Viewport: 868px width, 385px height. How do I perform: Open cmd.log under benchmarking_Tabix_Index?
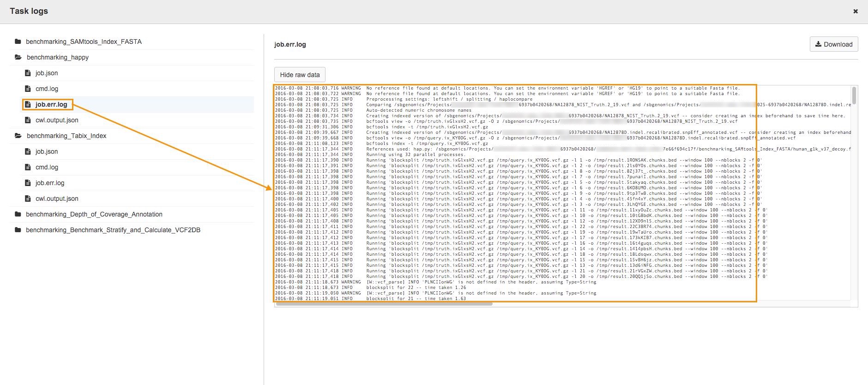coord(47,167)
